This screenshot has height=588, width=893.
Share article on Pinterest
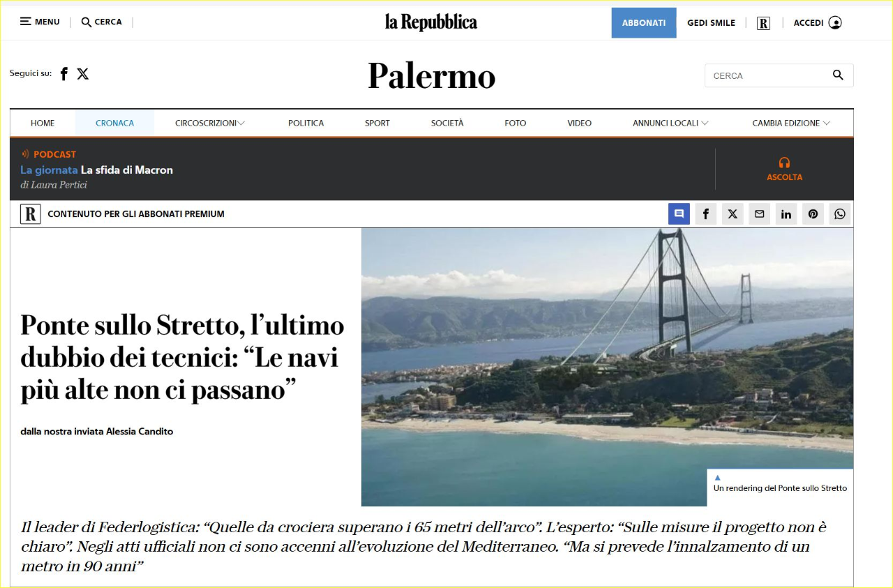[x=813, y=214]
